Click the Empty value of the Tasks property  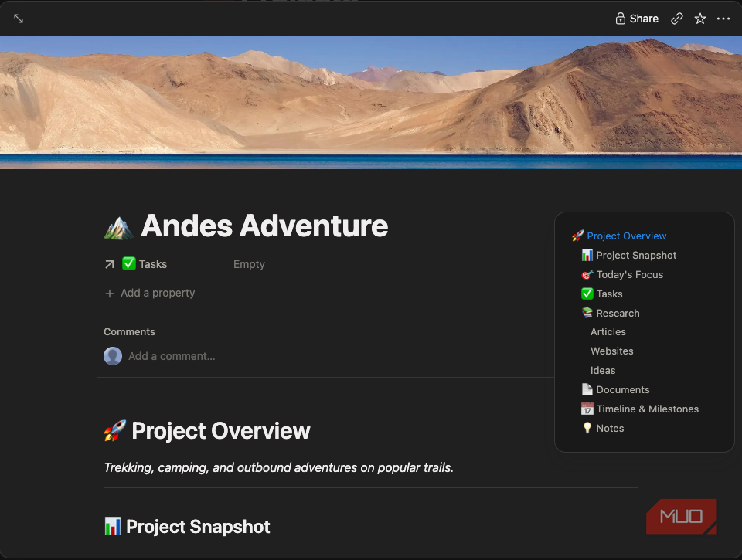(x=249, y=264)
